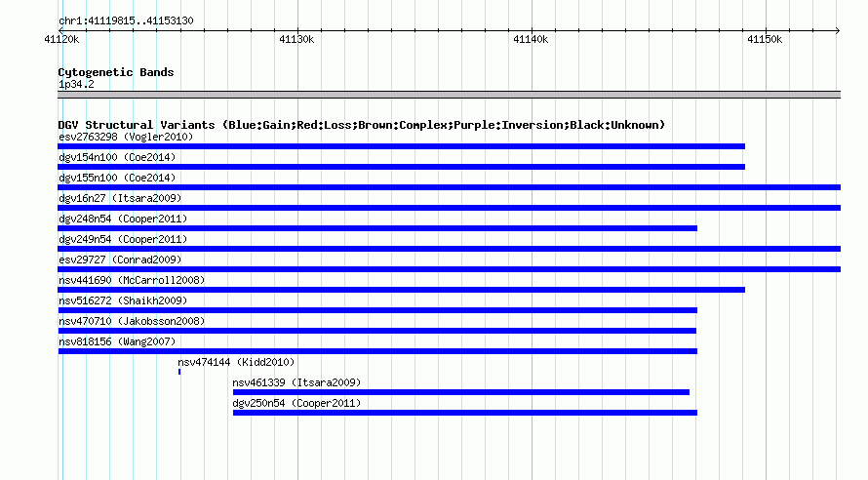Open nsv441690 (McCarroll2008) label
Screen dimensions: 868x480
[132, 280]
